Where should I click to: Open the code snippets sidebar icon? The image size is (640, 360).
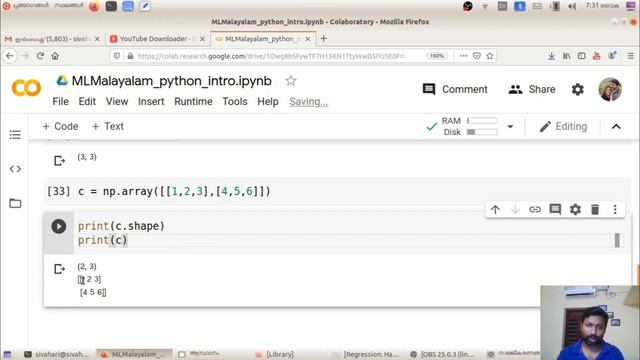point(15,169)
